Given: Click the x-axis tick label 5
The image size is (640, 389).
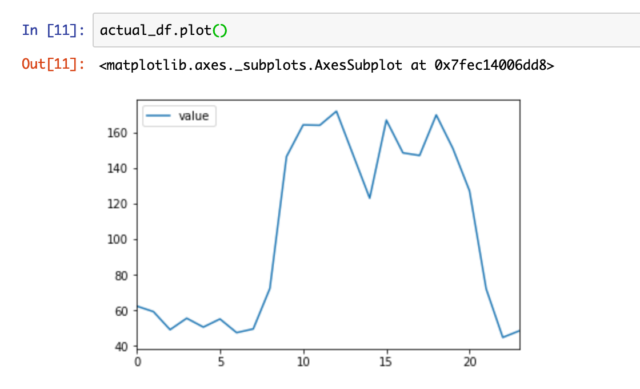Looking at the screenshot, I should tap(221, 362).
